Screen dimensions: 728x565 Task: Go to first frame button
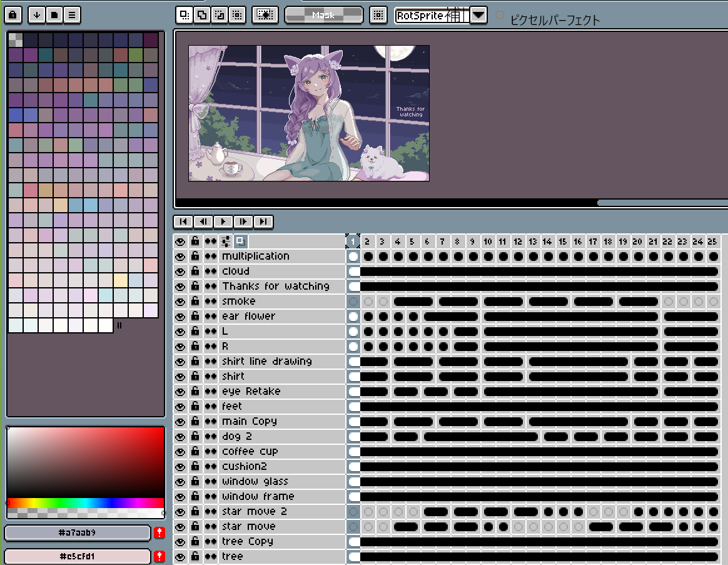[x=183, y=221]
